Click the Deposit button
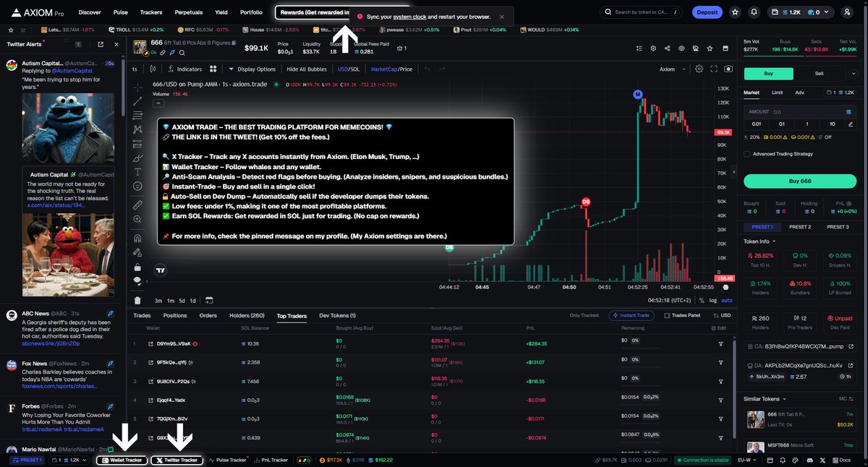 click(707, 12)
